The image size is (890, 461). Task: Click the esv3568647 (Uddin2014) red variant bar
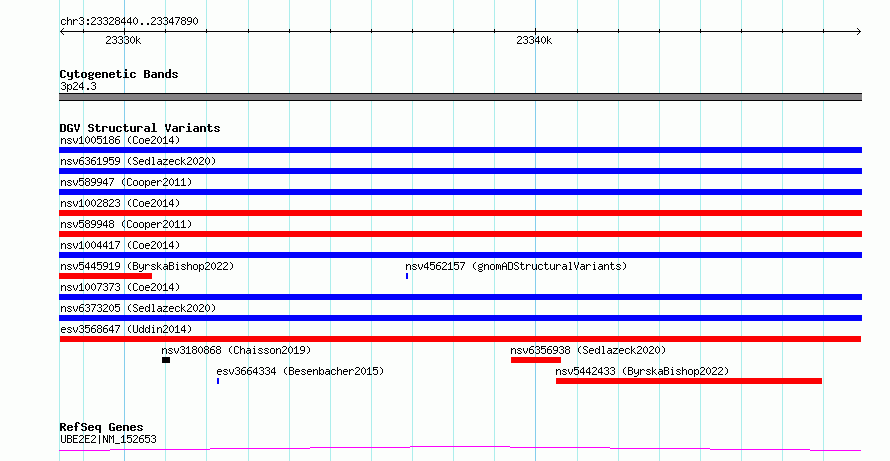point(460,339)
